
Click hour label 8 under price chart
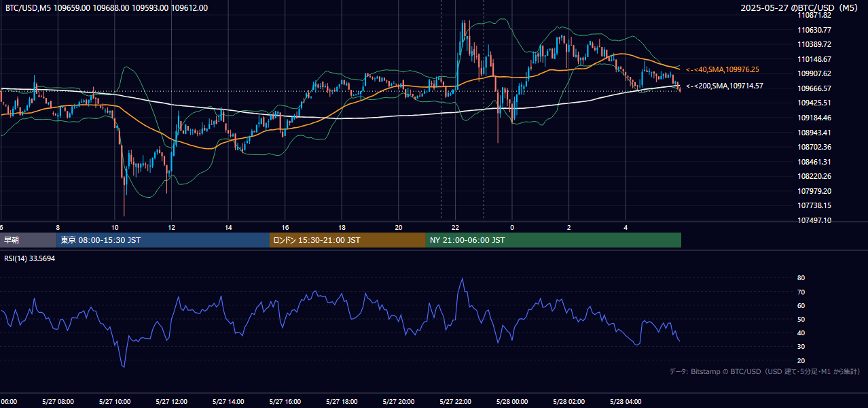pos(58,228)
